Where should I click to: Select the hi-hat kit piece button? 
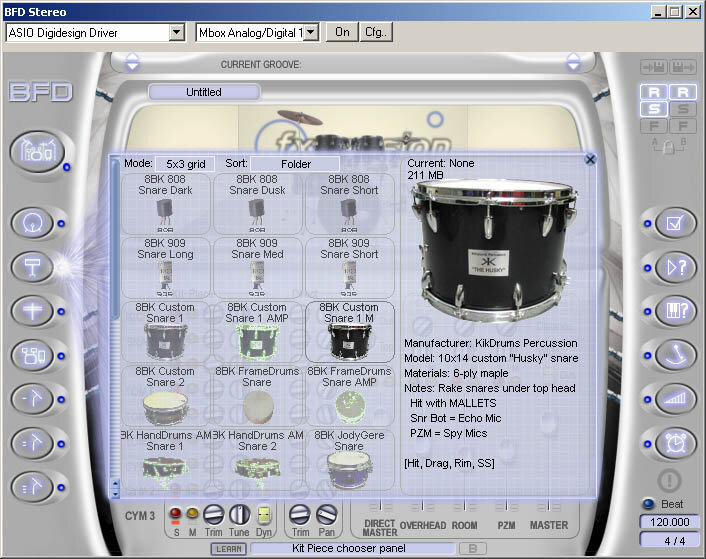[x=32, y=311]
